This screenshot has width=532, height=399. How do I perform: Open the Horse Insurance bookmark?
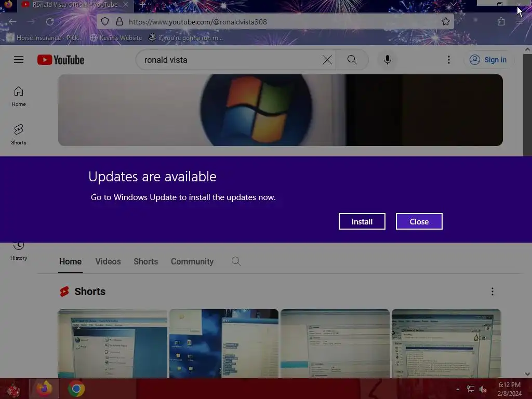tap(45, 37)
